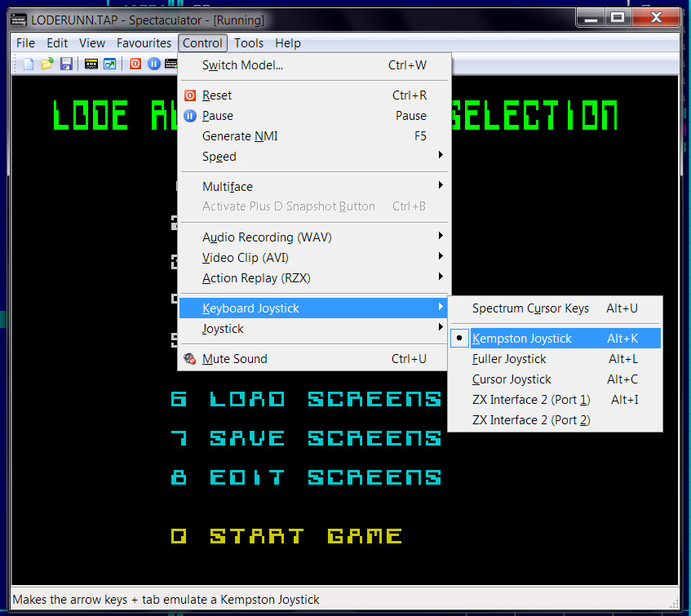
Task: Click the red Reset toolbar icon
Action: [x=135, y=64]
